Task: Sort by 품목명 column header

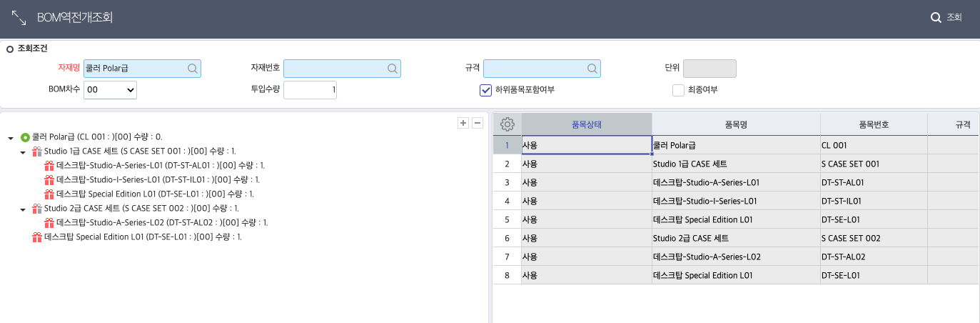Action: click(735, 124)
